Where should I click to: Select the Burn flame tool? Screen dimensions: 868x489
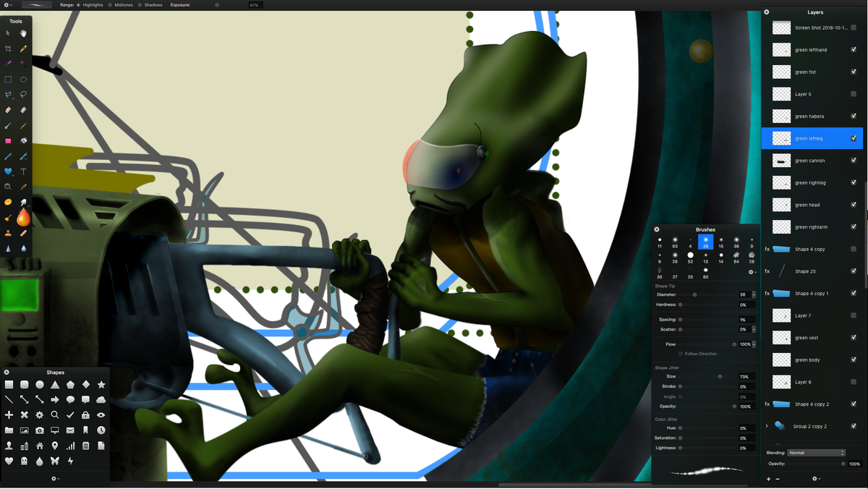23,217
